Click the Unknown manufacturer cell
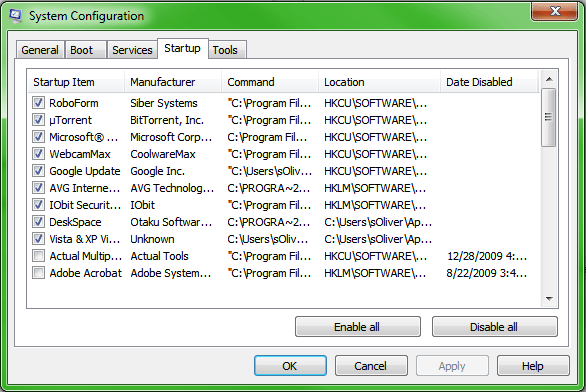Image resolution: width=586 pixels, height=392 pixels. (x=152, y=239)
